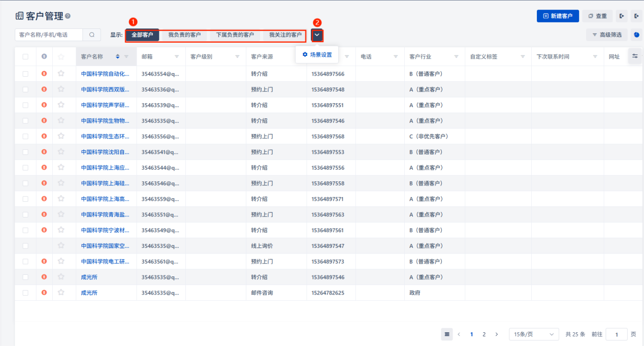This screenshot has width=644, height=346.
Task: Check the box for 中国科学院宁波材 row
Action: point(25,230)
